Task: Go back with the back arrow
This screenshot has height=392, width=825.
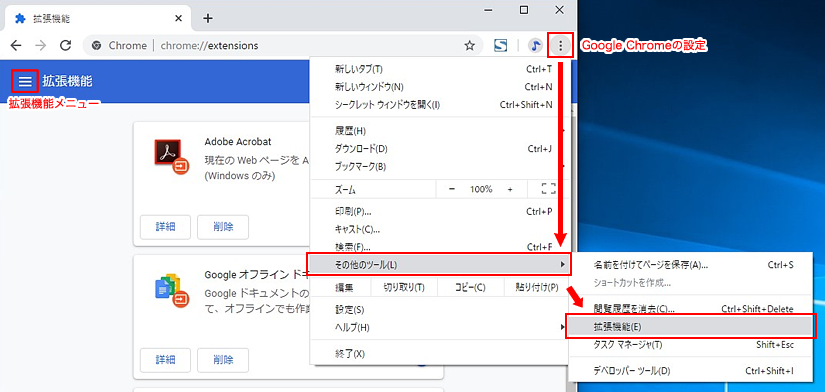Action: click(16, 45)
